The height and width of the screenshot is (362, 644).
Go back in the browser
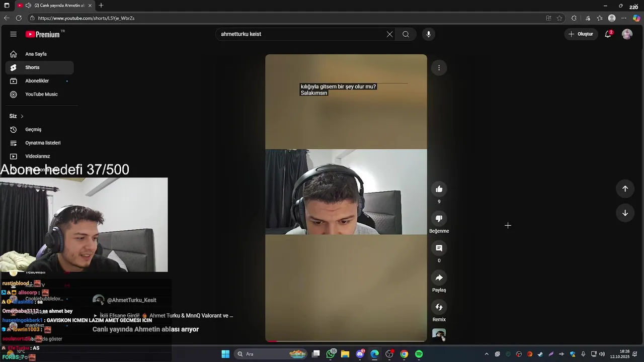(x=7, y=18)
